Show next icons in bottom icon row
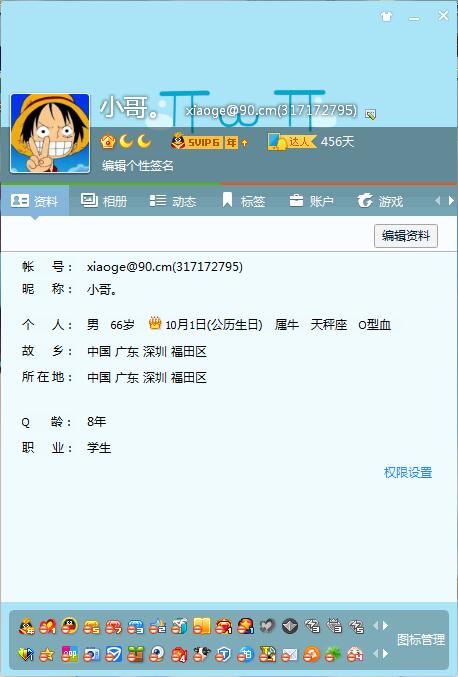458x677 pixels. [x=385, y=654]
